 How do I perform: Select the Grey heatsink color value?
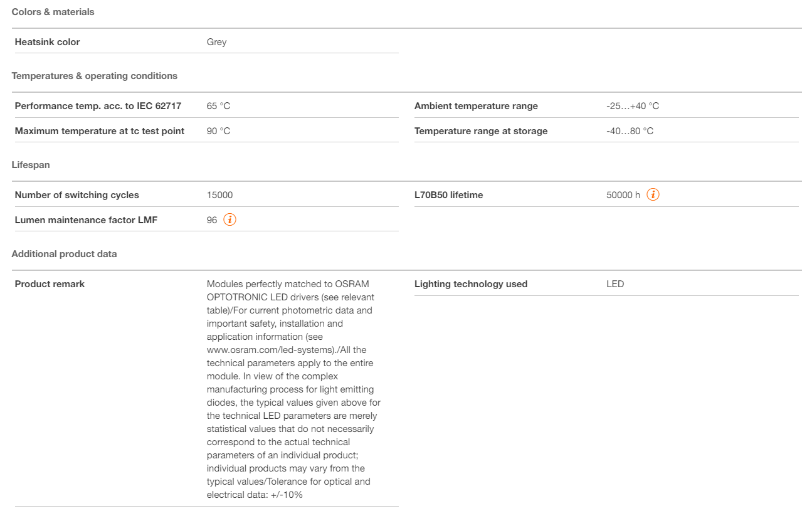point(216,42)
